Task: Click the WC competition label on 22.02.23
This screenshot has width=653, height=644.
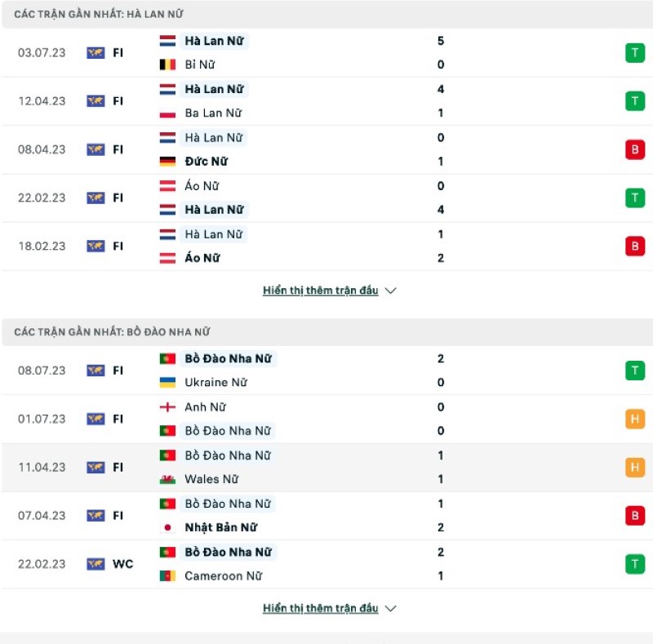Action: 122,564
